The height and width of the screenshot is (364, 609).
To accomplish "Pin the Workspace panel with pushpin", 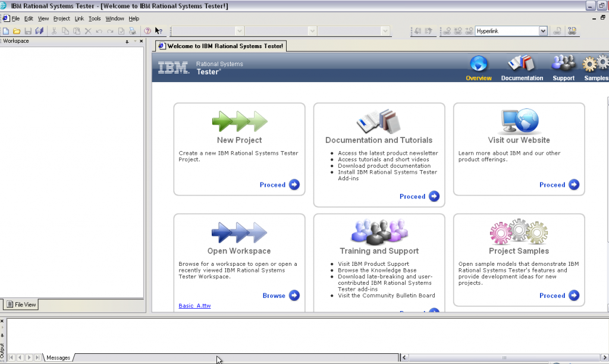I will click(127, 42).
